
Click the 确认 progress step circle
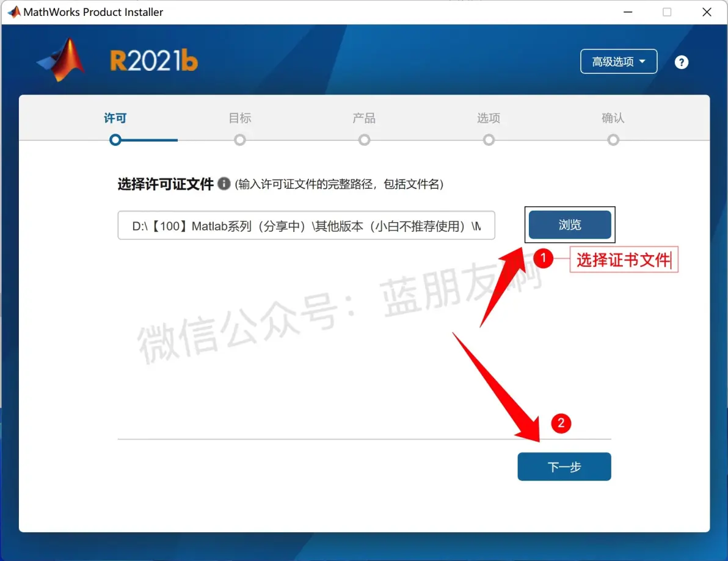coord(613,140)
